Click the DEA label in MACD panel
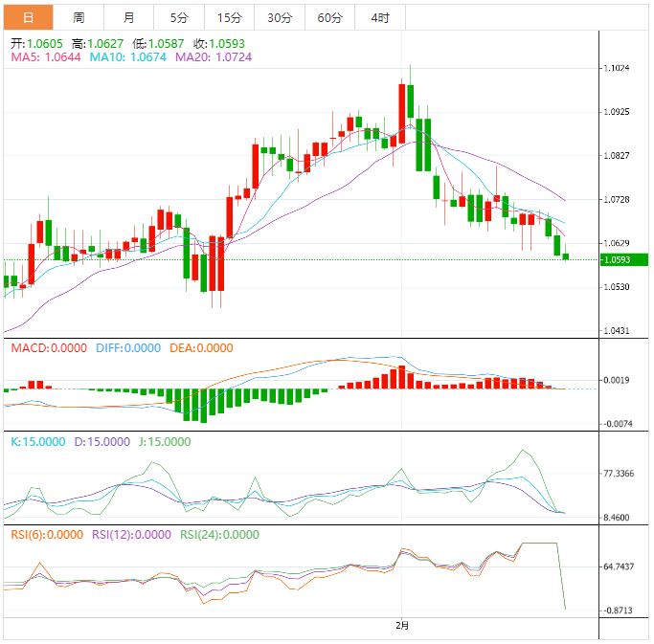This screenshot has height=644, width=654. 201,348
